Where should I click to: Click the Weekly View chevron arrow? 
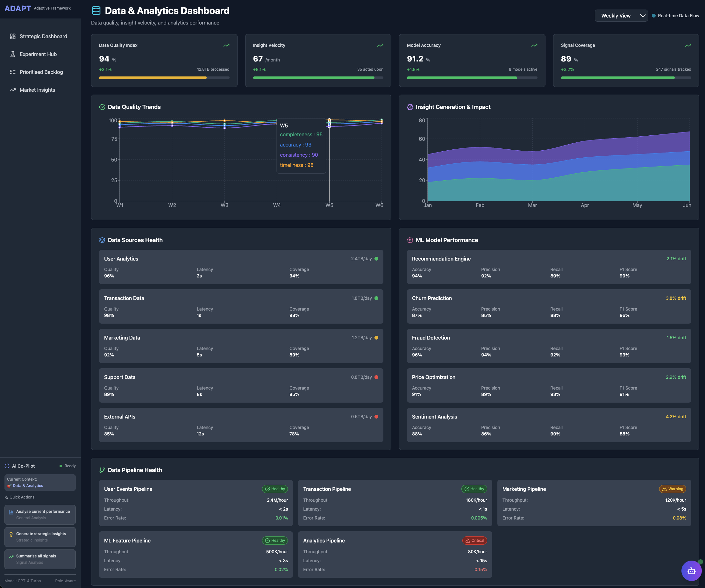(x=643, y=16)
